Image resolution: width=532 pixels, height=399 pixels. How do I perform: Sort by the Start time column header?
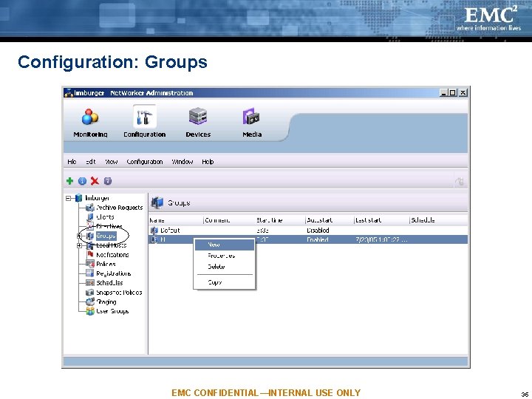click(280, 220)
